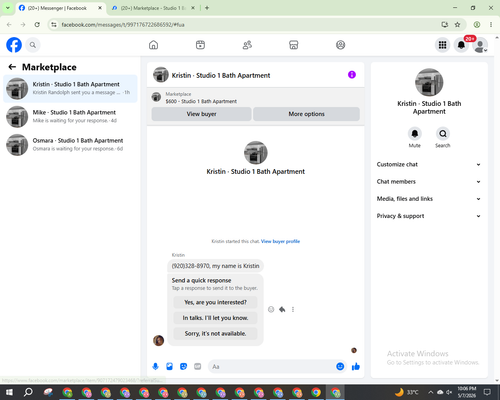Open the Friends icon in top navigation

pyautogui.click(x=247, y=45)
